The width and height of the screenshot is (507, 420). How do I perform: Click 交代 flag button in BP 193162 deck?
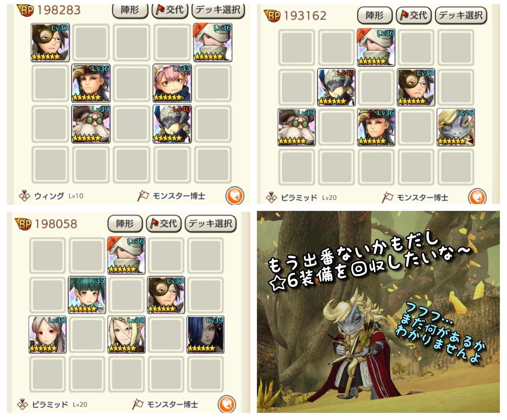(414, 15)
